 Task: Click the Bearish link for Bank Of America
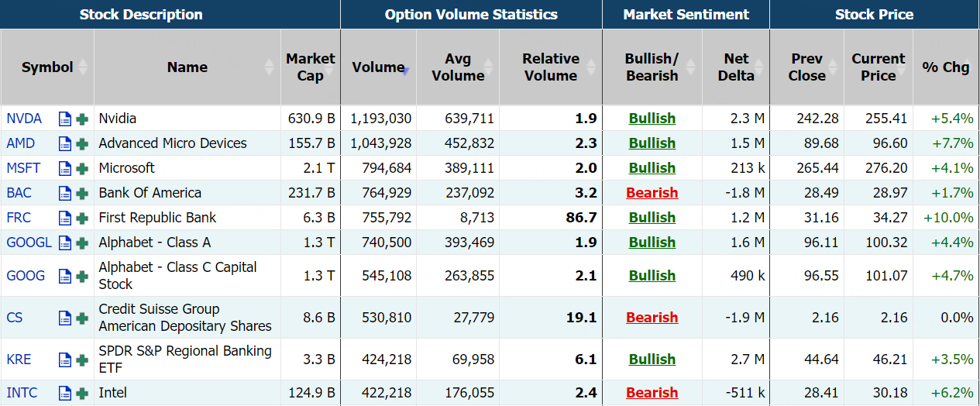coord(652,193)
